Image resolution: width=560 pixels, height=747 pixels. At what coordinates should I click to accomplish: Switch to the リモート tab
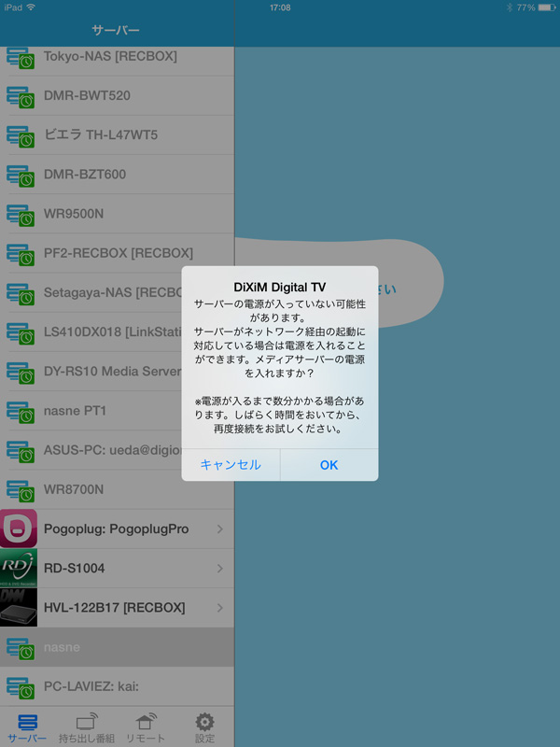point(146,728)
